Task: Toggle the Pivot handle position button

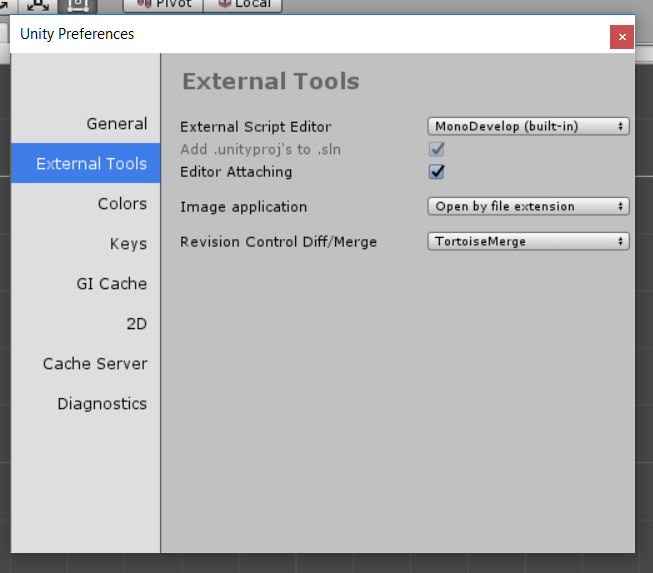Action: coord(163,5)
